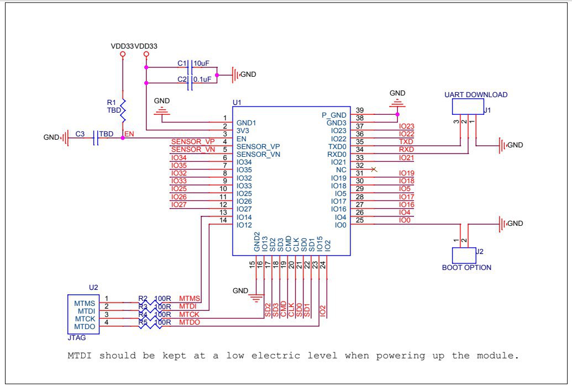Select the BOOT OPTION label
Image resolution: width=572 pixels, height=392 pixels.
(466, 267)
